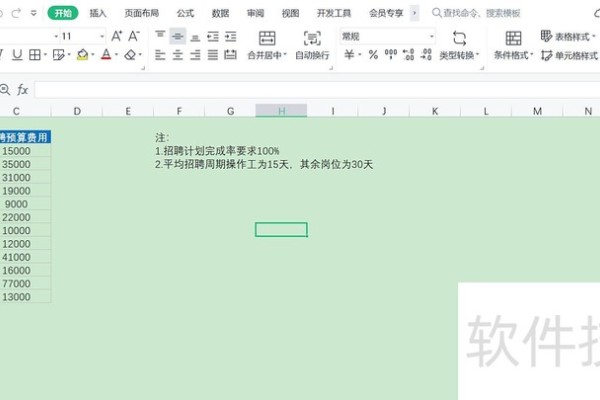Click the clear formatting eraser icon
The width and height of the screenshot is (600, 400).
tap(130, 55)
